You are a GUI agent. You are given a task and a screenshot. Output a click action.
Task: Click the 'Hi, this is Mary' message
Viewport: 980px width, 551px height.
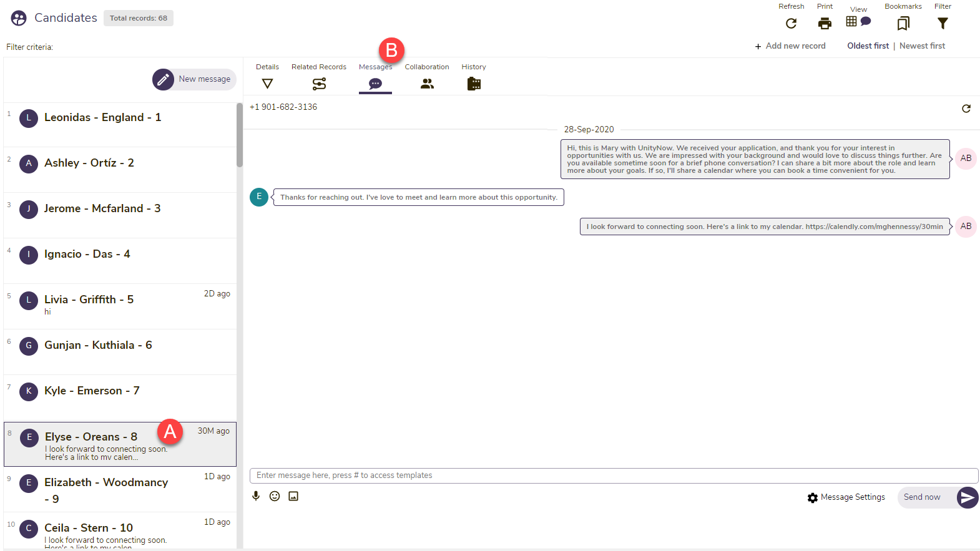coord(755,159)
